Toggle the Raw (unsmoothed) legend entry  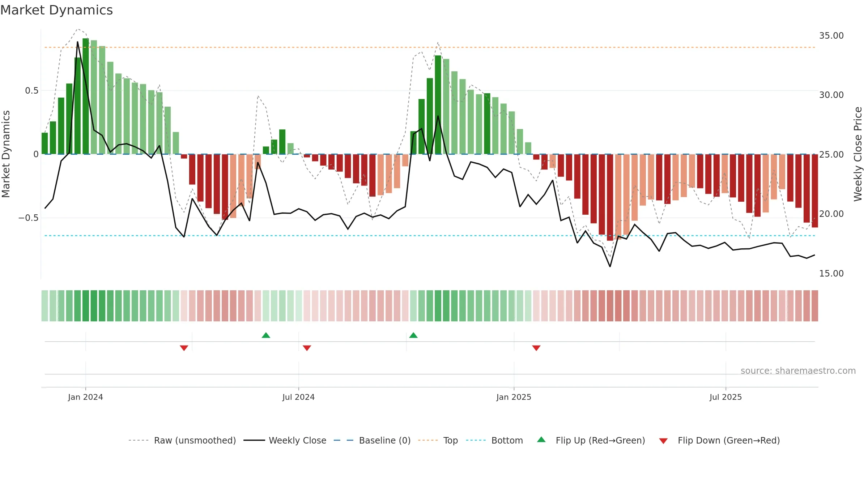(182, 440)
